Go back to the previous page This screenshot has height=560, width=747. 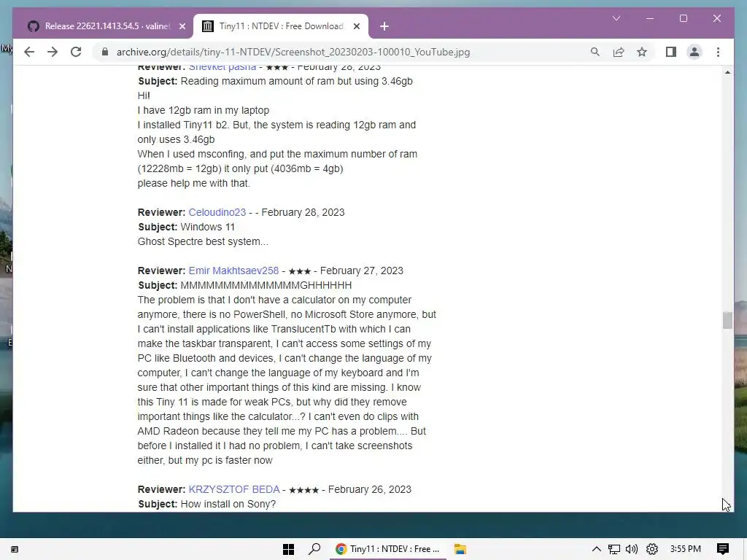[29, 52]
